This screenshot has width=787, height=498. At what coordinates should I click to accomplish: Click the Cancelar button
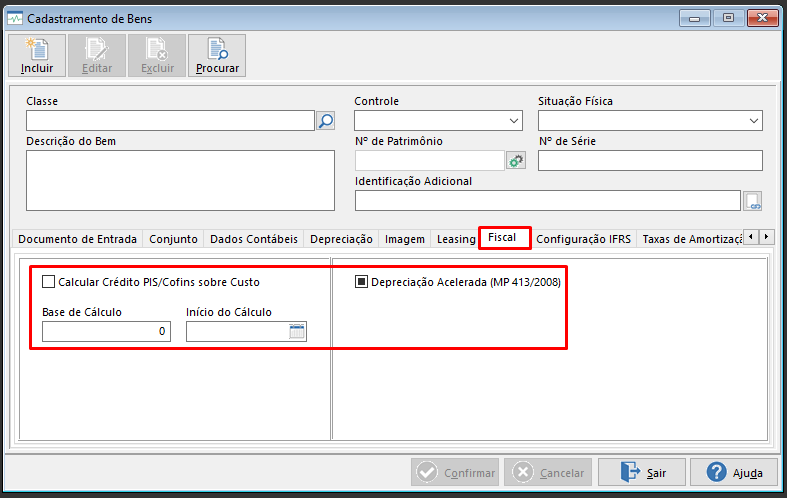coord(548,472)
